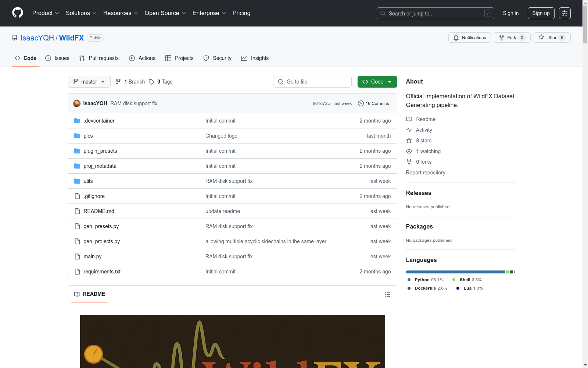Image resolution: width=588 pixels, height=368 pixels.
Task: Click the .gitignore file icon
Action: 77,196
